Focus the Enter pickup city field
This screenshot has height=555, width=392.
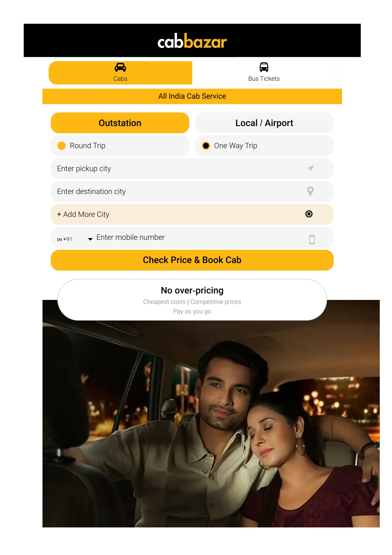pos(192,169)
